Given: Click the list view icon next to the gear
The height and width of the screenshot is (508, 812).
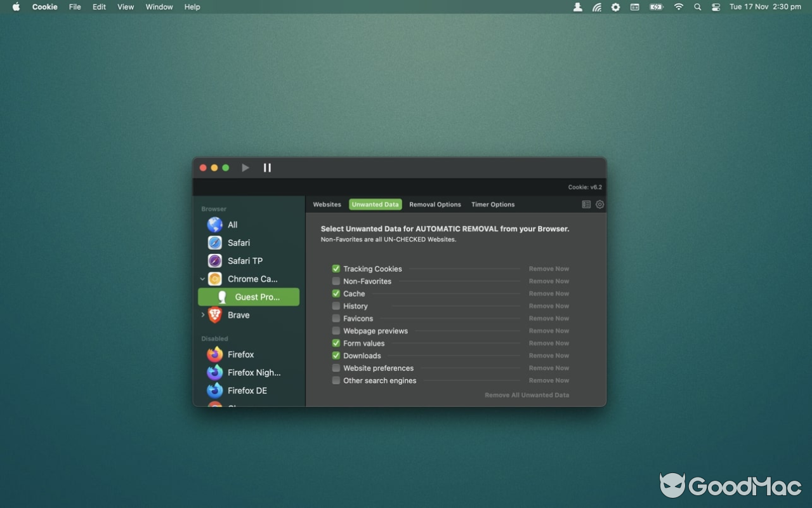Looking at the screenshot, I should 586,204.
